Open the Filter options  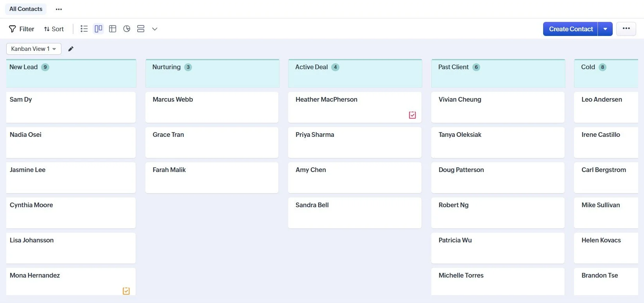click(22, 29)
